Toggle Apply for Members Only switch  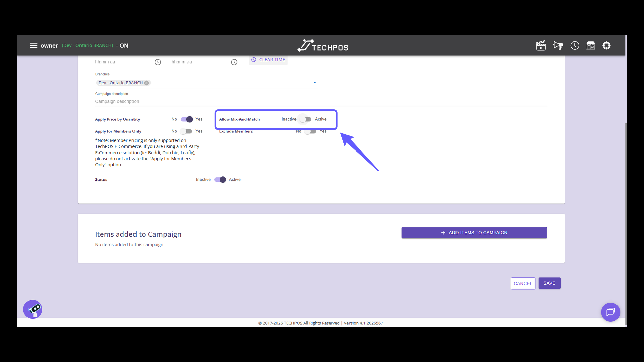coord(186,131)
